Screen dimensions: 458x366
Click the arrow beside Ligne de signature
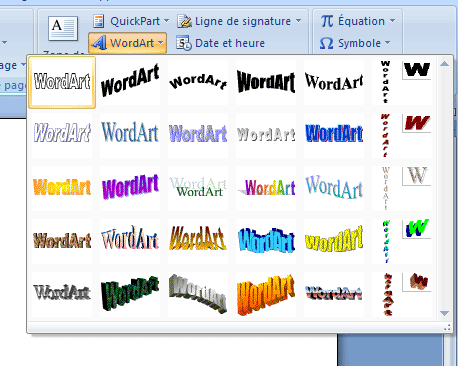pos(298,21)
